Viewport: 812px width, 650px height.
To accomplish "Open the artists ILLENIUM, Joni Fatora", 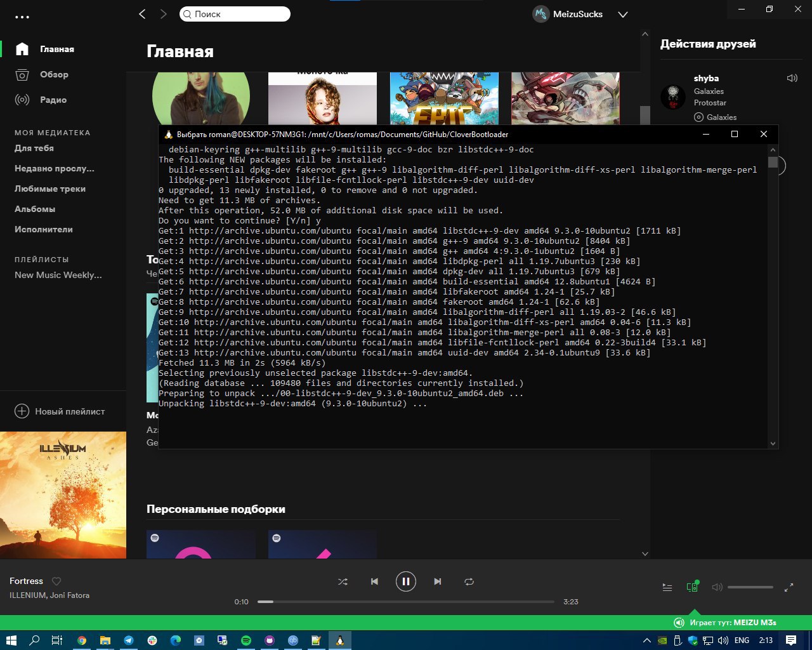I will click(49, 595).
